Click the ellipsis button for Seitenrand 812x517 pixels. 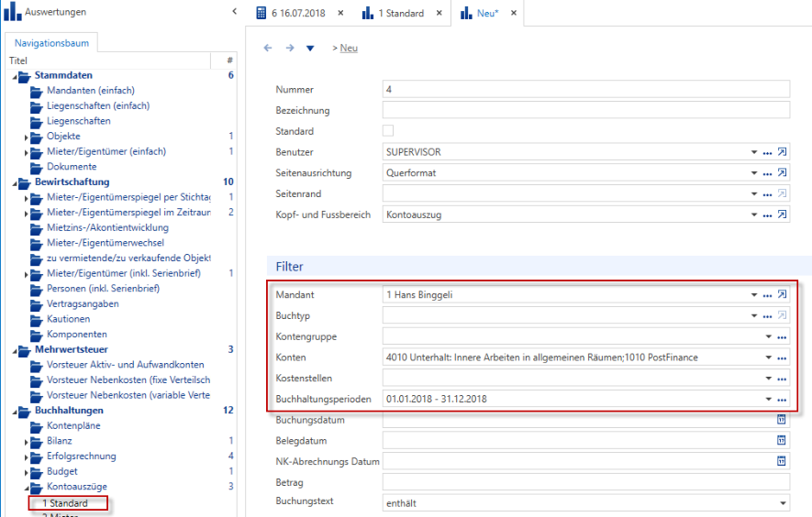(x=767, y=194)
